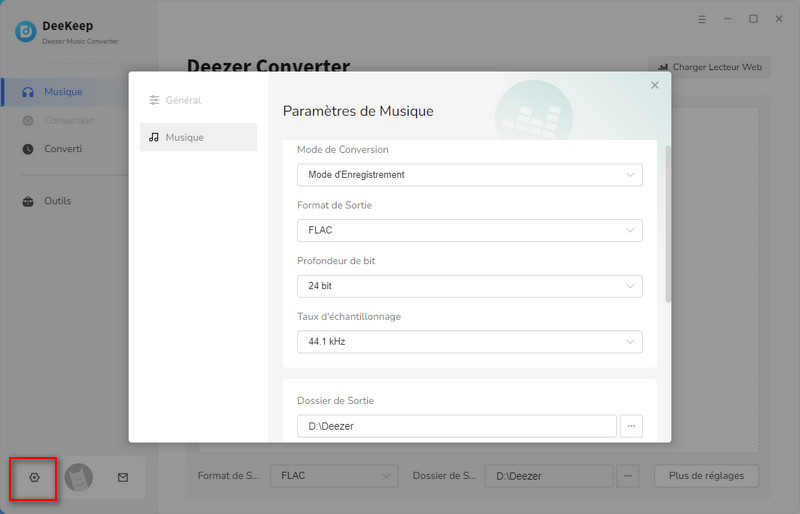Close the Paramètres de Musique dialog

[x=655, y=85]
